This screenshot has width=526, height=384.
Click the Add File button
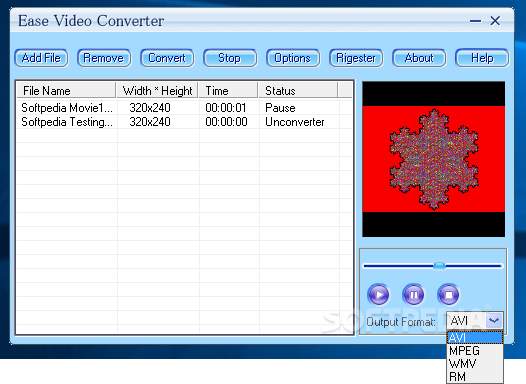point(41,58)
